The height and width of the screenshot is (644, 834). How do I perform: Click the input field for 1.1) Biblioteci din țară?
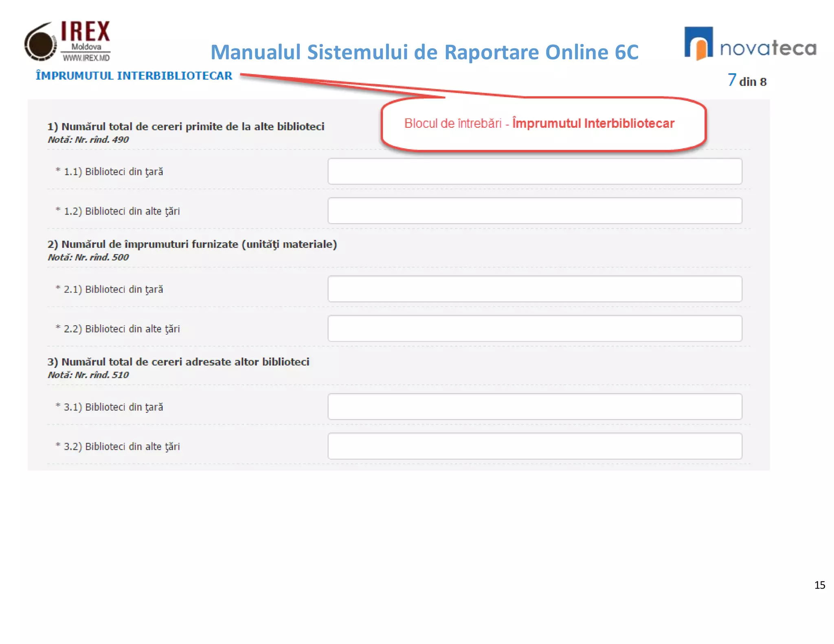[x=535, y=171]
